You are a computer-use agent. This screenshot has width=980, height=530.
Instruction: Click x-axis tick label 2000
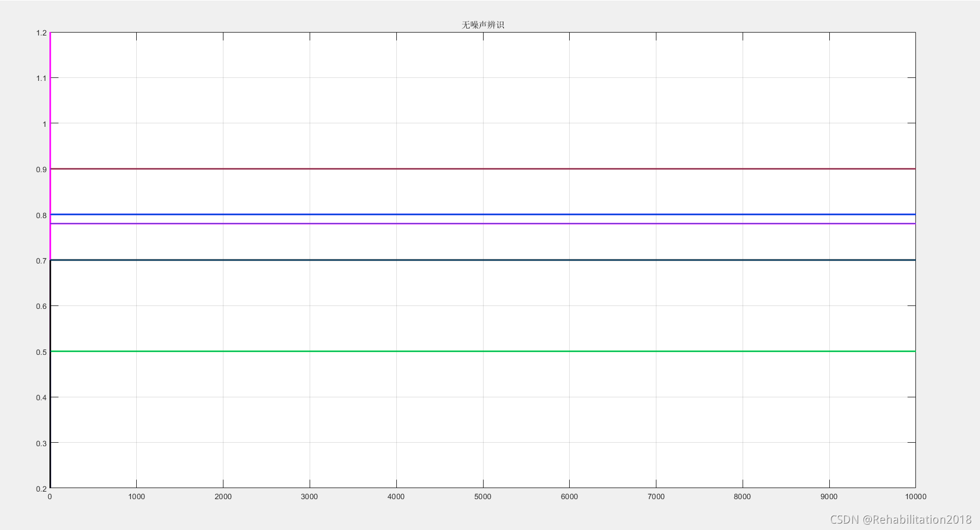coord(223,496)
